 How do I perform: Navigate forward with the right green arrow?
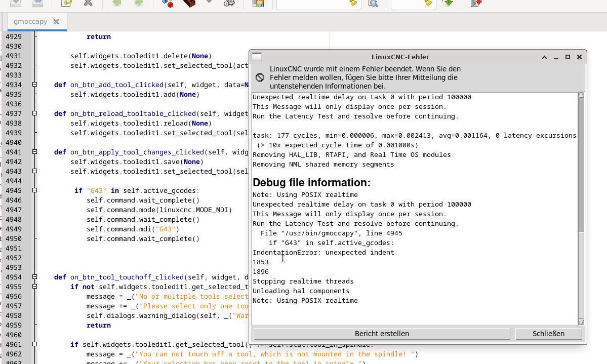click(x=139, y=3)
